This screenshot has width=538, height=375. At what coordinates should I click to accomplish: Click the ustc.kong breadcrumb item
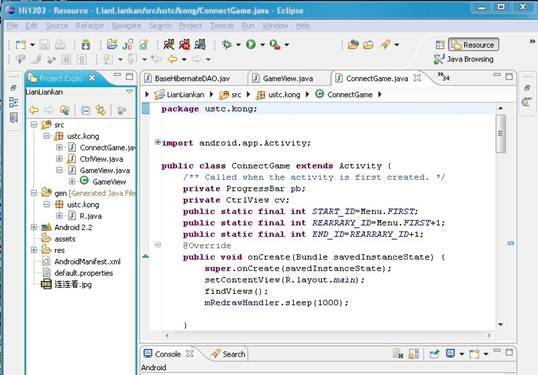point(278,95)
